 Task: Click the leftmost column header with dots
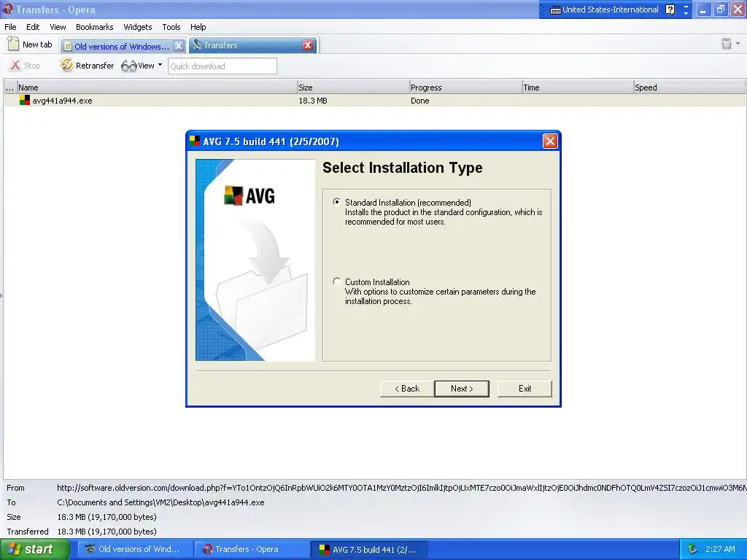tap(10, 87)
